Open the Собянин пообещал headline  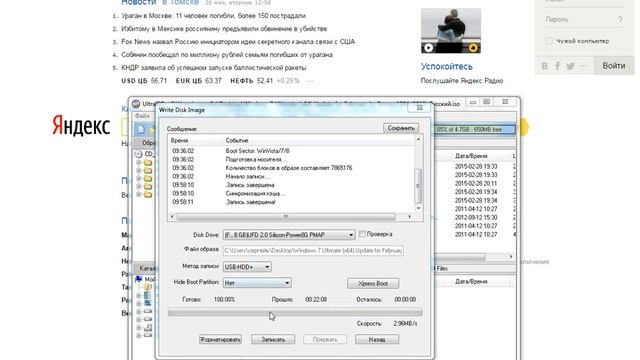pos(227,55)
